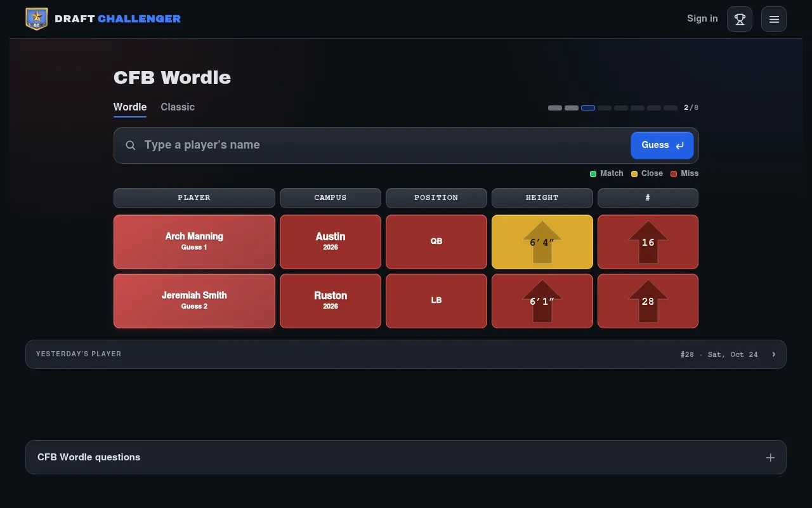Click the green Match legend dot
Screen dimensions: 812x508
pos(593,173)
